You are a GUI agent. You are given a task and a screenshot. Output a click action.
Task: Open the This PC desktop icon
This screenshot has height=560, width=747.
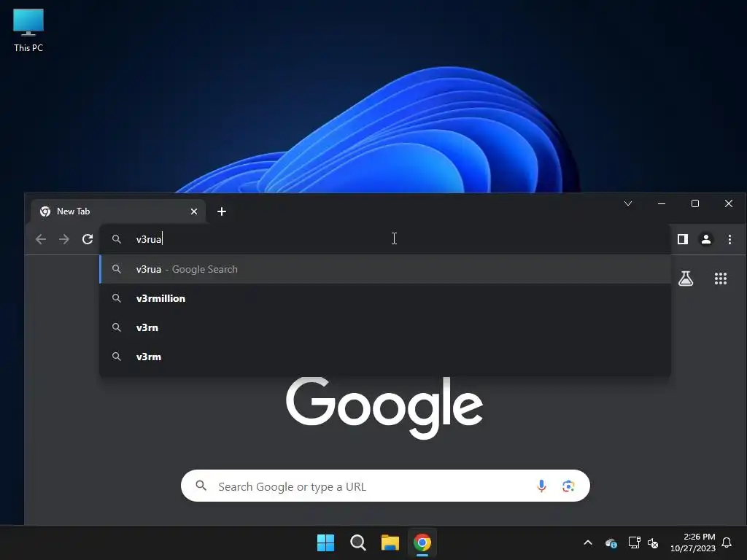(28, 30)
